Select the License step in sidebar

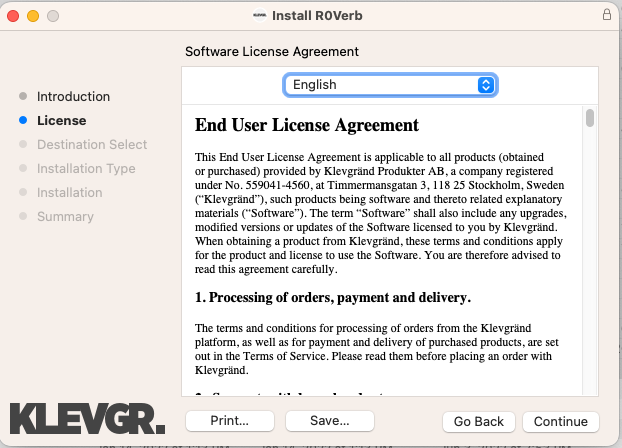click(x=61, y=121)
